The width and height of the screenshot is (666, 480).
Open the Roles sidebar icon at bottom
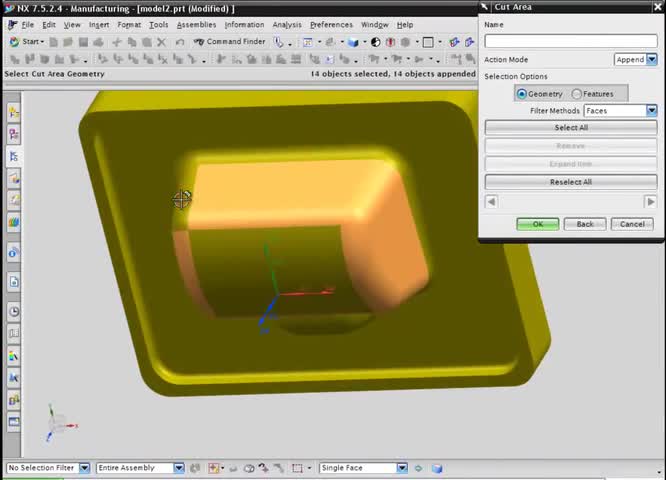(14, 400)
